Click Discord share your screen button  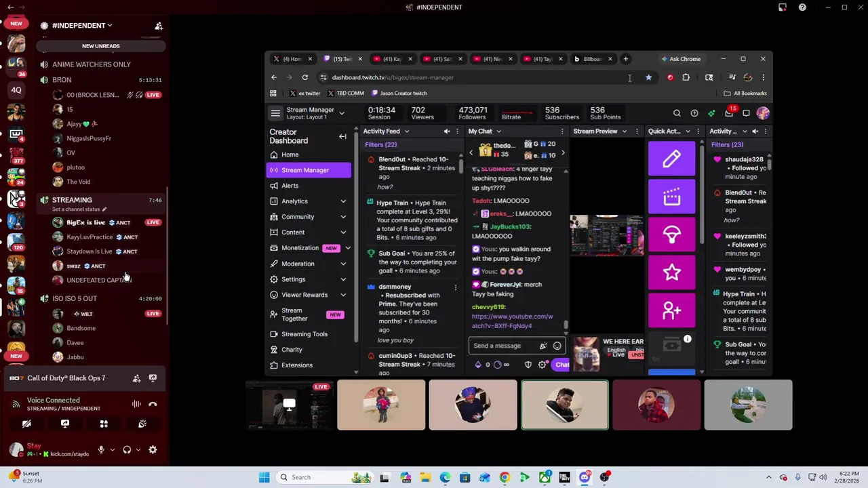tap(65, 424)
